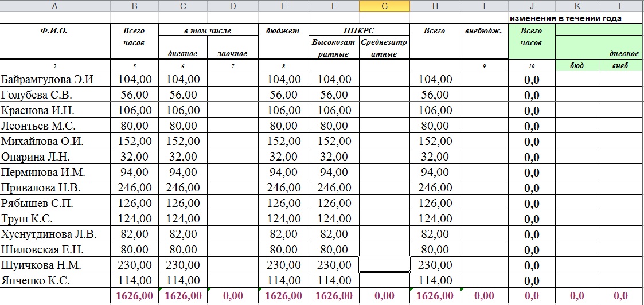Click the total 0,00 in column I

tap(484, 296)
